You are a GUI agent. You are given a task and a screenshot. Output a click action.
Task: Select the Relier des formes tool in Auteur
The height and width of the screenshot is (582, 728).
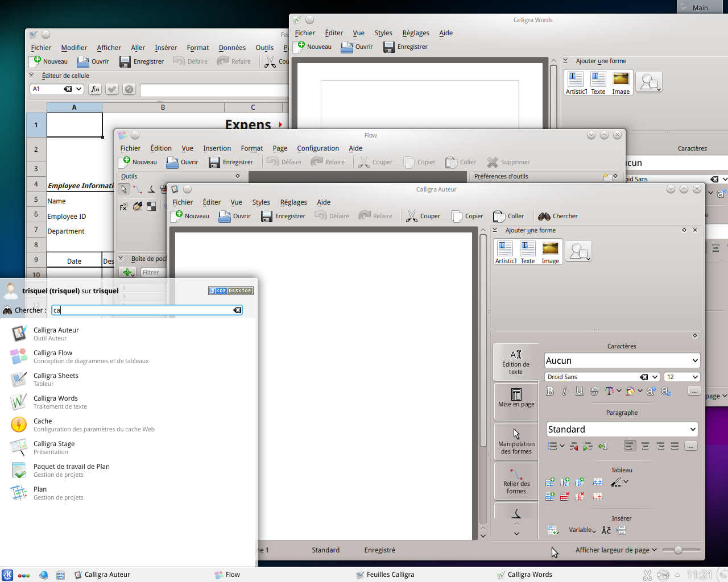tap(516, 481)
